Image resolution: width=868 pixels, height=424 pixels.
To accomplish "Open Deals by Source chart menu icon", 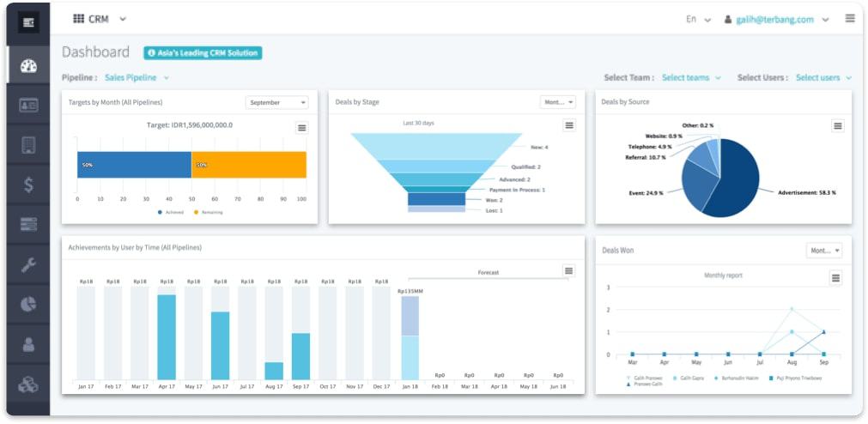I will 838,125.
